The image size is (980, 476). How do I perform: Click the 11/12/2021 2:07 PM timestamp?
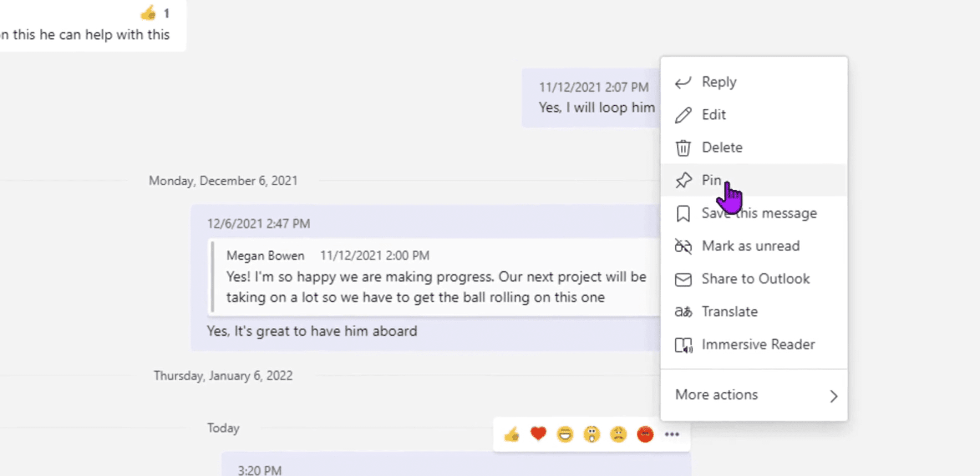[x=594, y=87]
